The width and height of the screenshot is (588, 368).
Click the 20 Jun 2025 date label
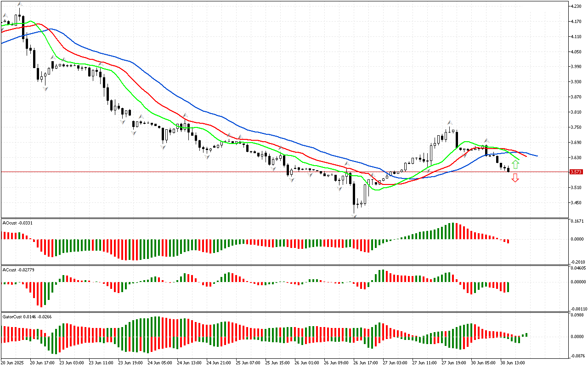pos(13,363)
